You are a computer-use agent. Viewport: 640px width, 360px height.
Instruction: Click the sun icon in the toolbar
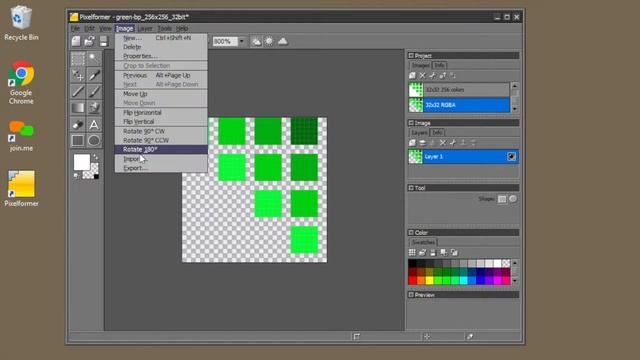point(269,41)
